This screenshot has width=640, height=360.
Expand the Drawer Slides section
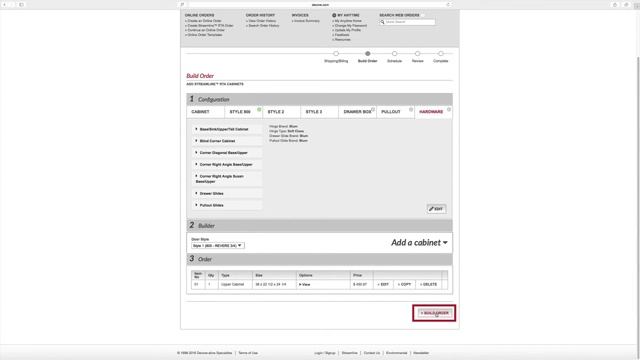point(227,193)
